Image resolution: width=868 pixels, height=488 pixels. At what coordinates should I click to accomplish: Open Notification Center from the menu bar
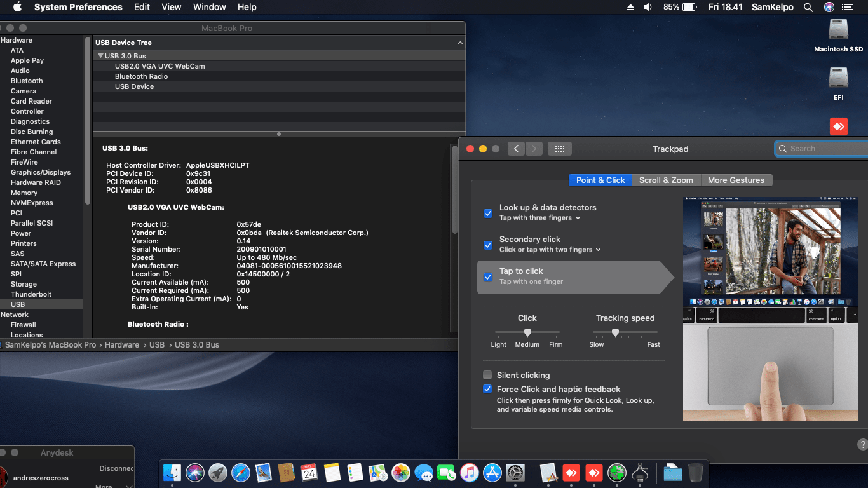tap(847, 7)
